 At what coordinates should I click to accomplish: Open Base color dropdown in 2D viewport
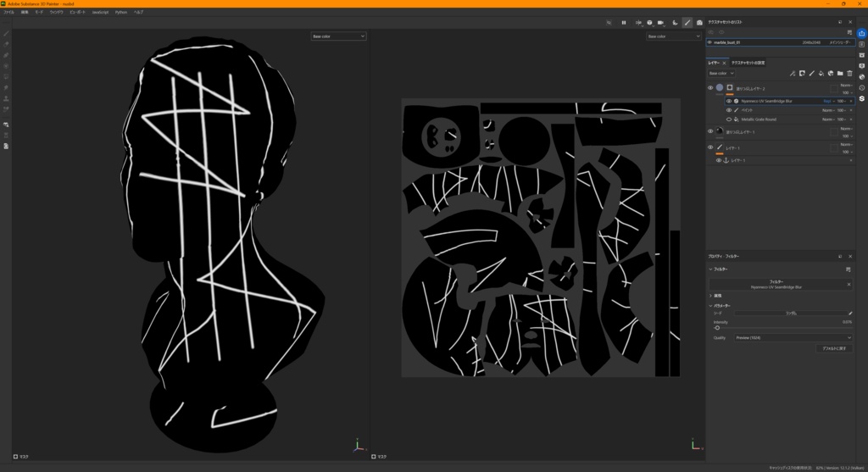673,36
